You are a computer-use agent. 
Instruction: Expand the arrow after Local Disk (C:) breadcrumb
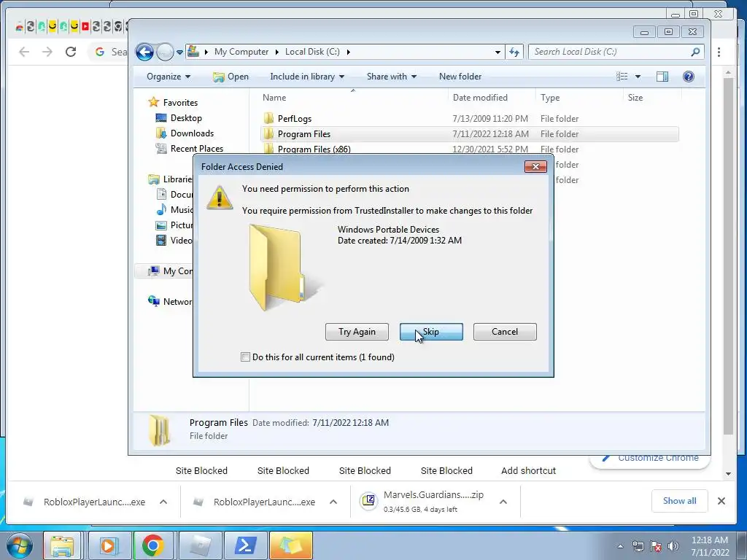pyautogui.click(x=348, y=52)
